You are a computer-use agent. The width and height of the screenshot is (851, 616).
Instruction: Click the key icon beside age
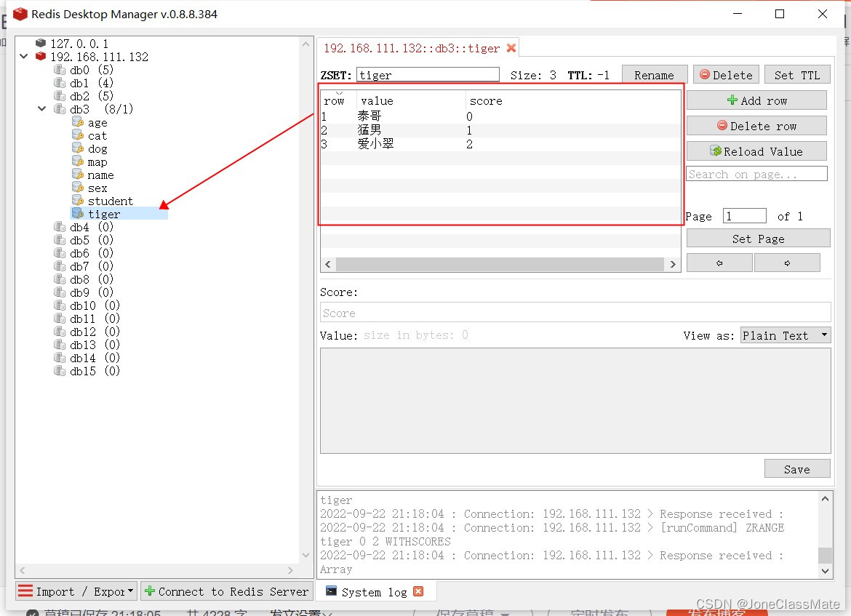78,122
